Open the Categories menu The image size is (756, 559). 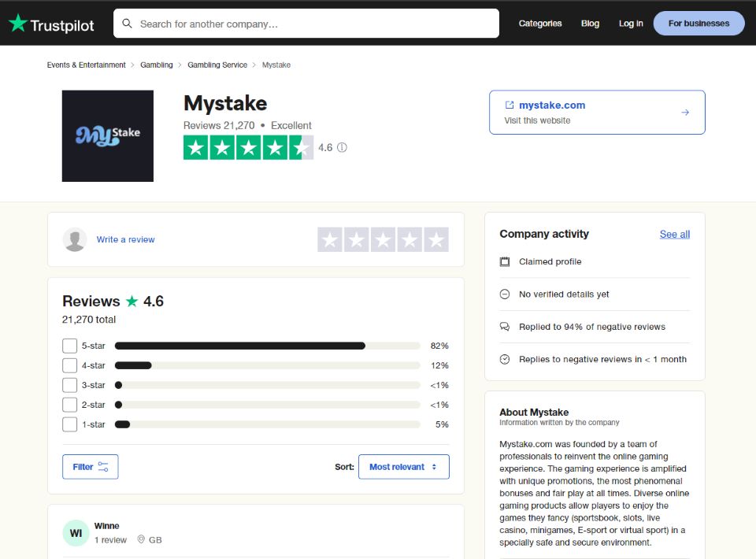(x=539, y=24)
